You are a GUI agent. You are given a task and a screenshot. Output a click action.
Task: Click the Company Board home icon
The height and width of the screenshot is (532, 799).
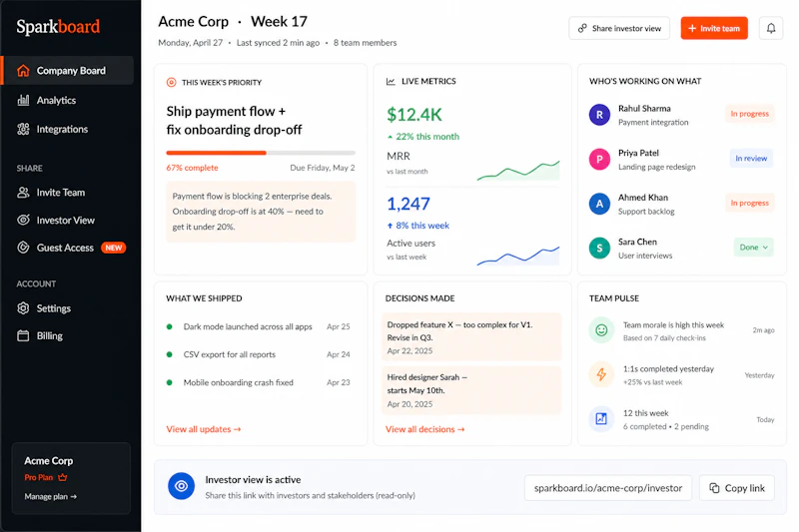pos(23,71)
